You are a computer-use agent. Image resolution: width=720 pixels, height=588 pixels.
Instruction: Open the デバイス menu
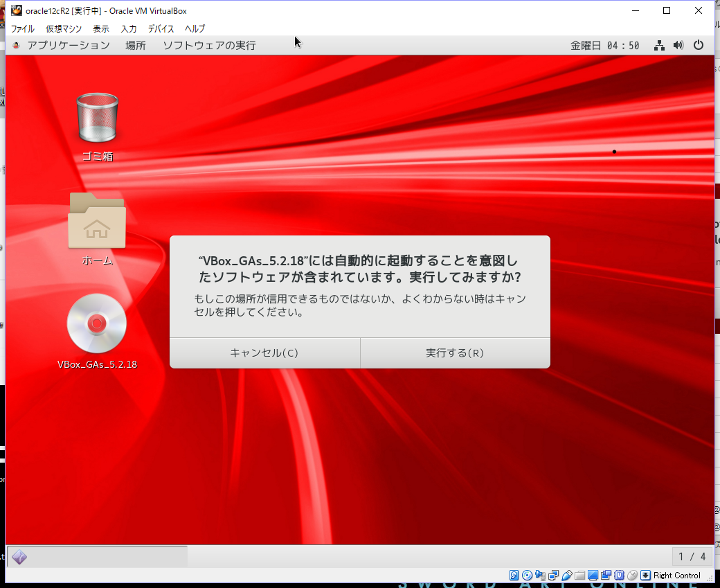point(161,28)
